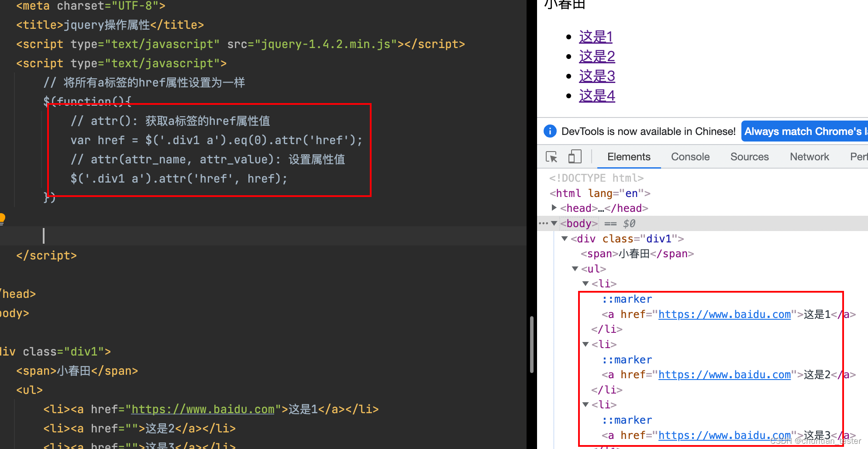Open the Elements tab

[x=629, y=157]
